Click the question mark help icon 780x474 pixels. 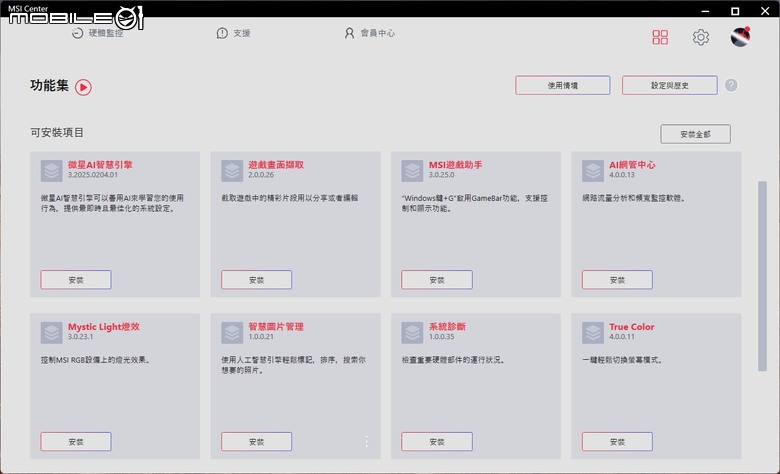pos(731,85)
